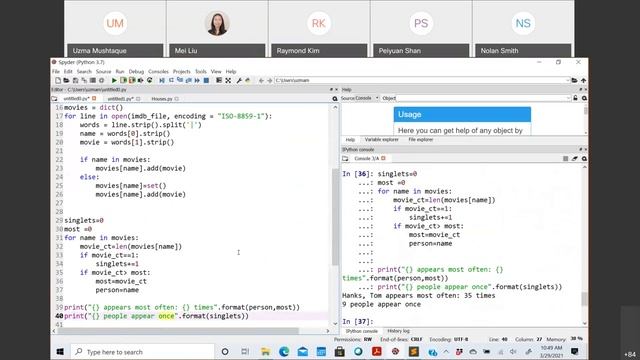Open the Debug menu
This screenshot has height=360, width=640.
pos(136,71)
